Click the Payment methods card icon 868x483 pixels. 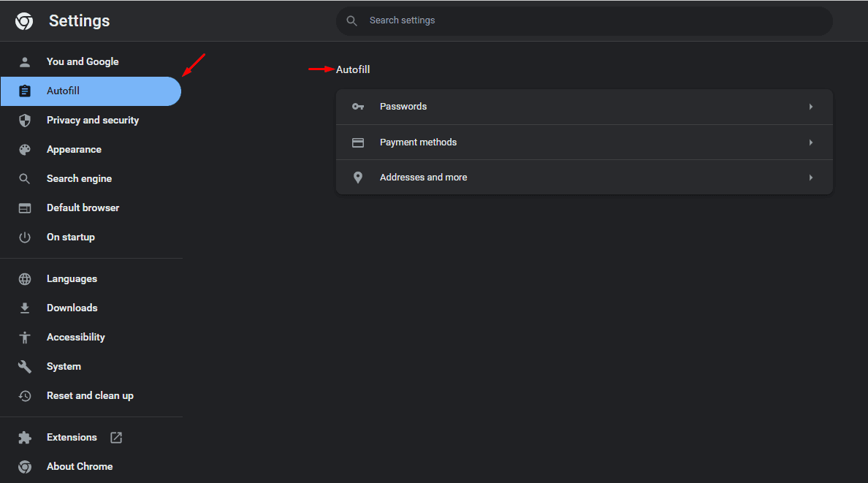(x=358, y=142)
